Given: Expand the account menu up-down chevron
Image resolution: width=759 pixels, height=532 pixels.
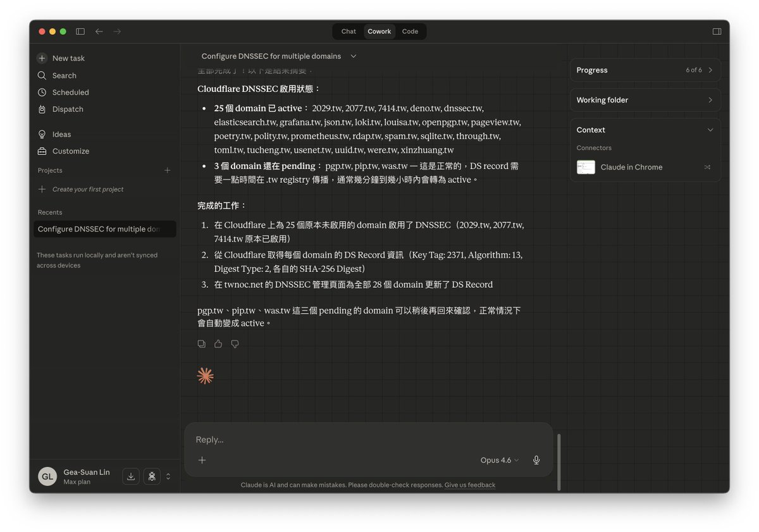Looking at the screenshot, I should 168,476.
